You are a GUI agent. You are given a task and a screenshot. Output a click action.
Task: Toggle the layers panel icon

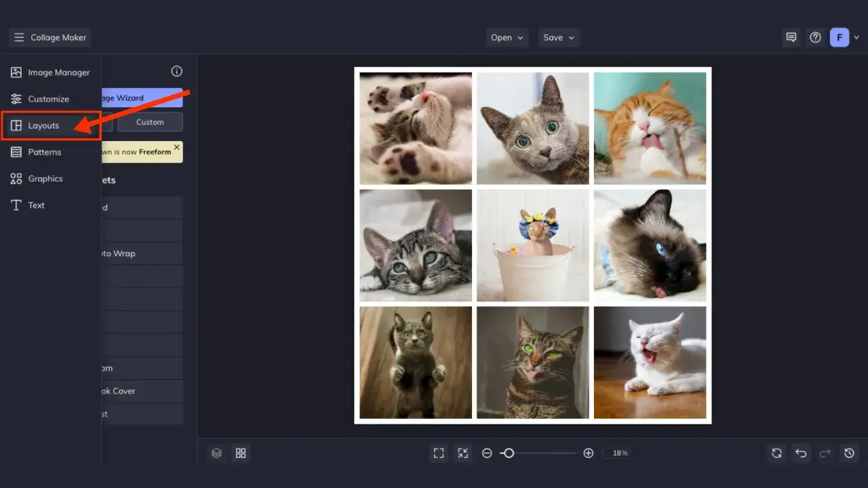[216, 453]
